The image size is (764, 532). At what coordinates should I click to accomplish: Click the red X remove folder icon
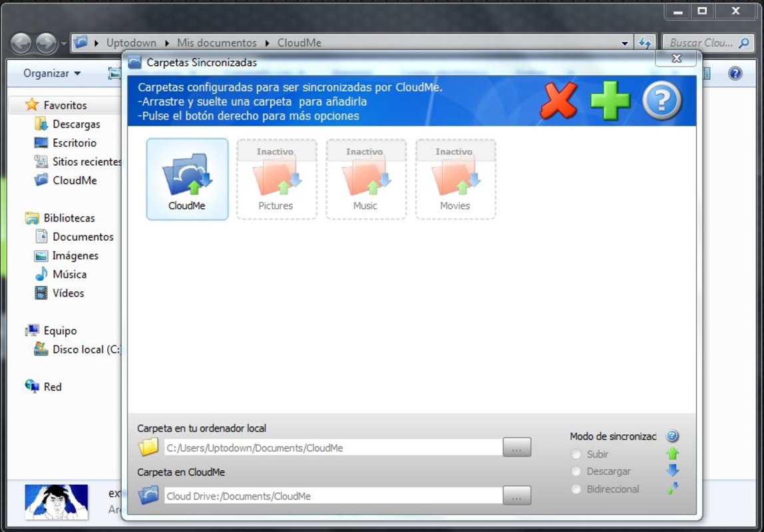(558, 101)
